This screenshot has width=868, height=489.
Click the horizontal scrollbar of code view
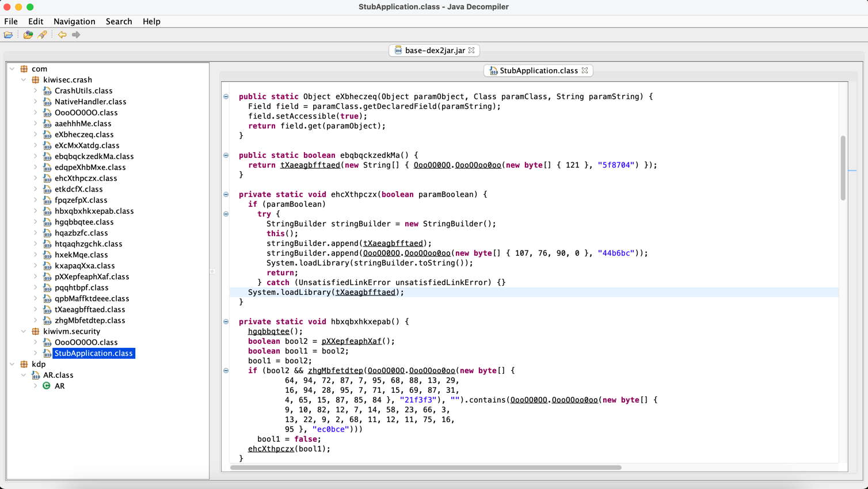click(x=426, y=467)
